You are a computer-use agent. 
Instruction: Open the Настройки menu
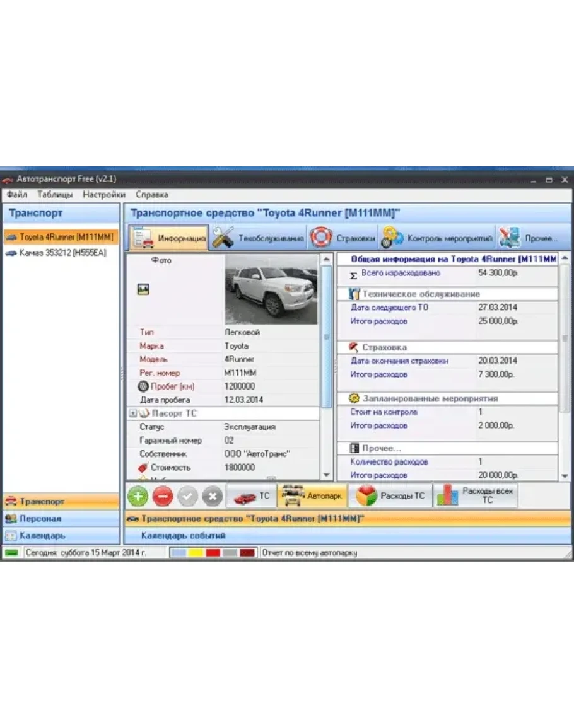[104, 195]
